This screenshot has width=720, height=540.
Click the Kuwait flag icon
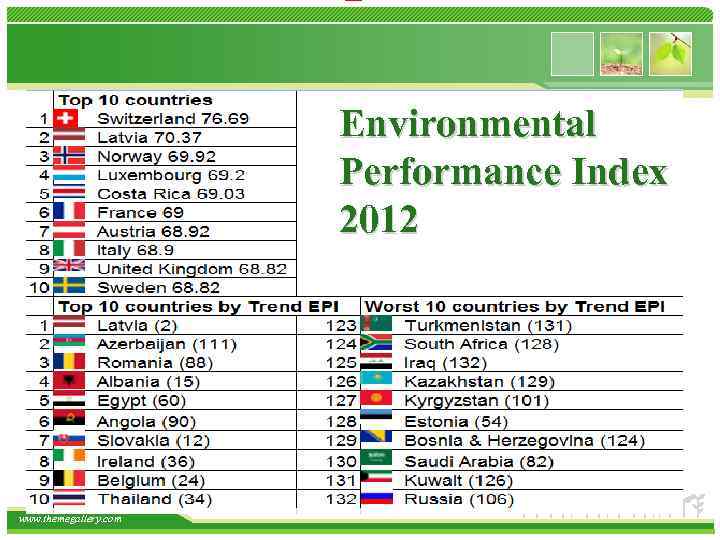377,477
